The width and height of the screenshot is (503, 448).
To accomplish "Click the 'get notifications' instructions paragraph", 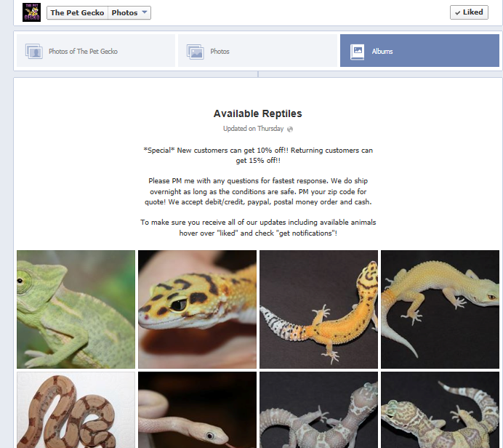I will pos(258,228).
